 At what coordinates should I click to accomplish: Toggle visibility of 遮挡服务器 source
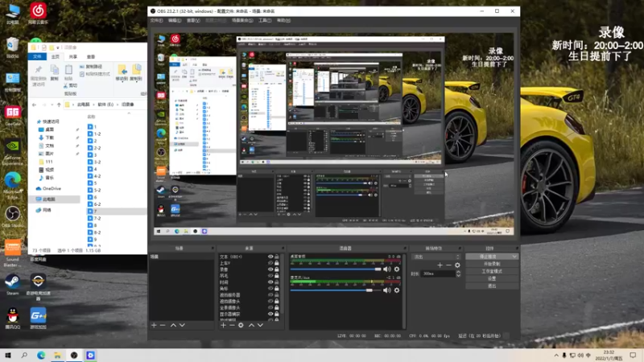point(270,294)
